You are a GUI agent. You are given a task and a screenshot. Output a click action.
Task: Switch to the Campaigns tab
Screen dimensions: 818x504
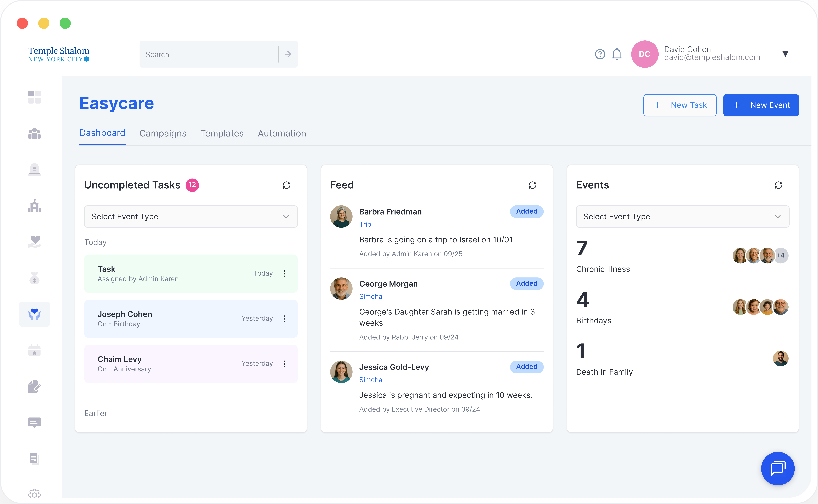pos(163,133)
